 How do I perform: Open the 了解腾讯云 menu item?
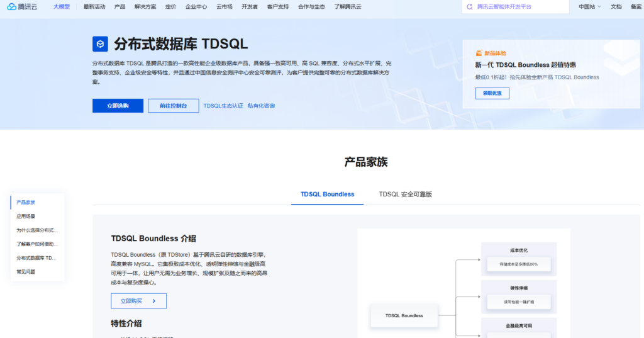[347, 6]
